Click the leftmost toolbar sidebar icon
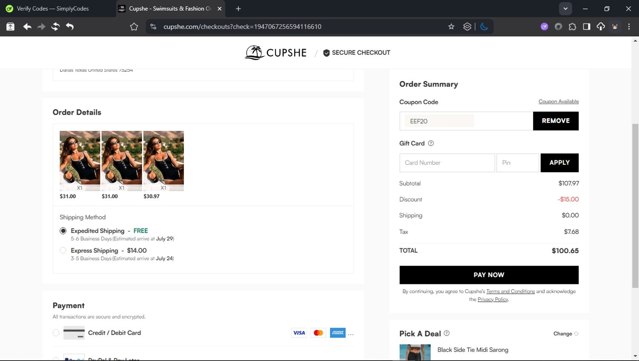This screenshot has width=639, height=361. coord(10,26)
